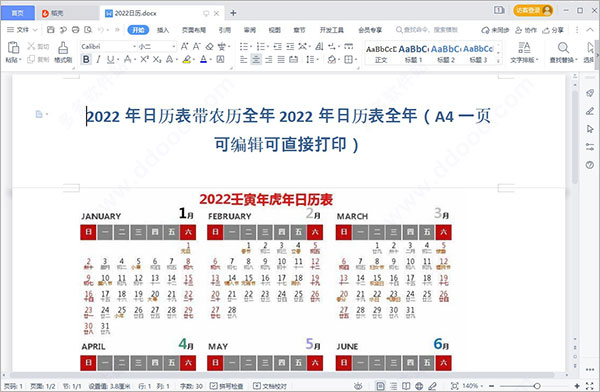Toggle Page Layout view in status bar
The width and height of the screenshot is (600, 392).
click(380, 386)
